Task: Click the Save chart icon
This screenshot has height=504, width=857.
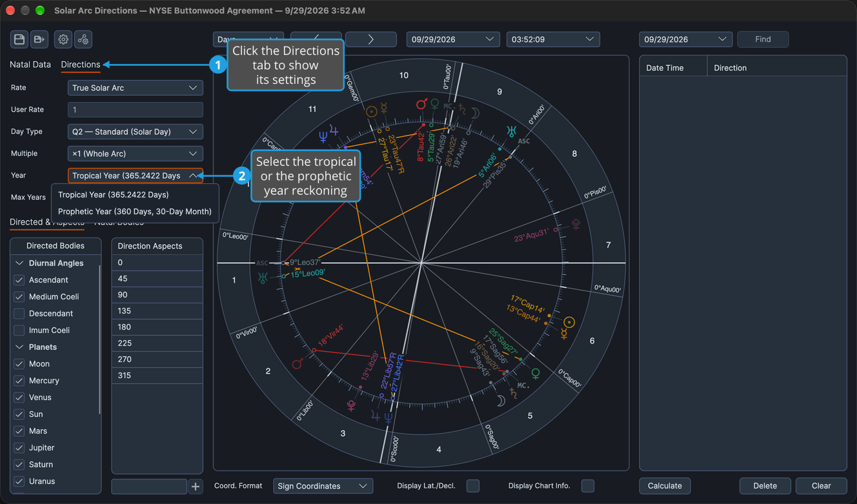Action: (19, 39)
